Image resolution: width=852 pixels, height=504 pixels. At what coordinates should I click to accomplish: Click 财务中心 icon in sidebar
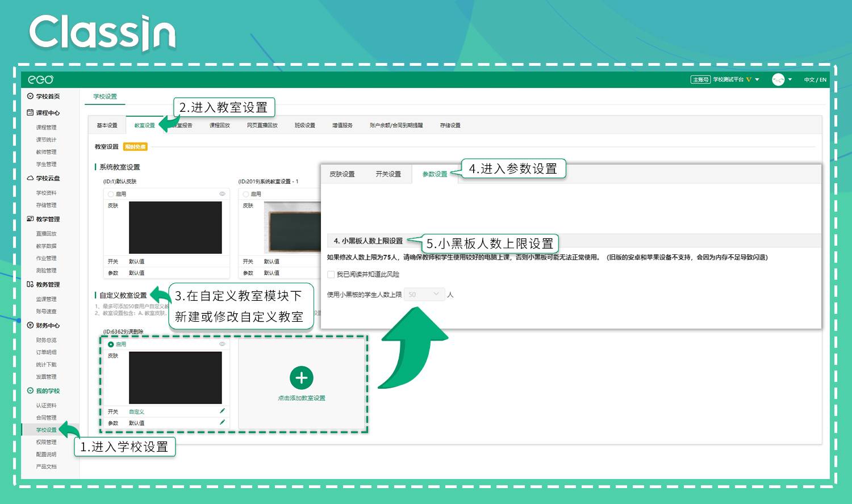click(x=30, y=325)
